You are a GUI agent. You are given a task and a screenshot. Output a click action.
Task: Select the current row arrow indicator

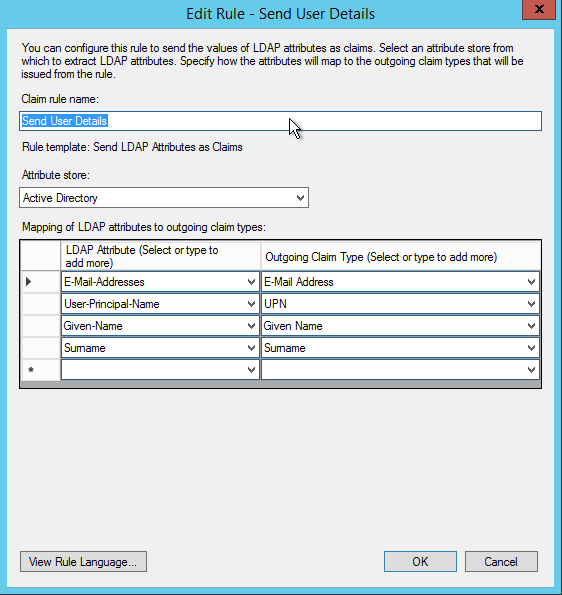[x=41, y=282]
